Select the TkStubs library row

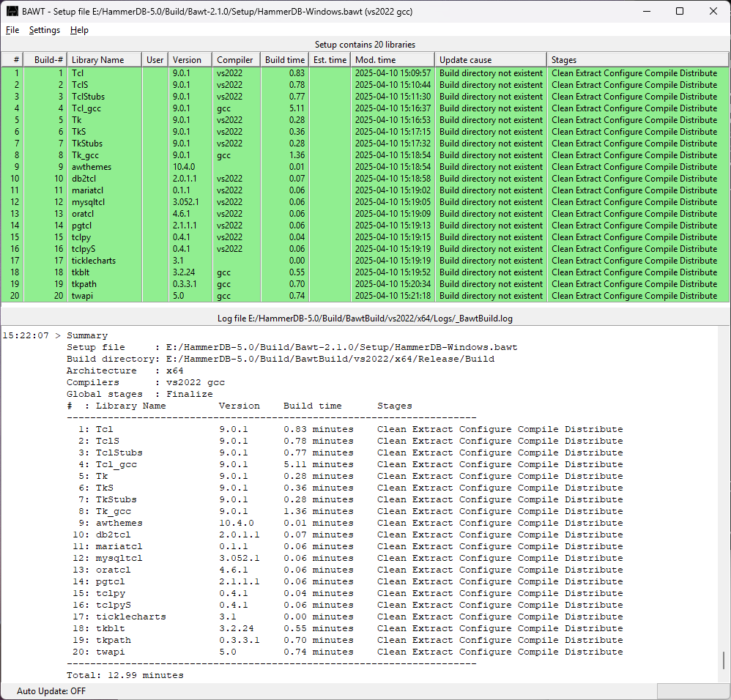pyautogui.click(x=365, y=143)
